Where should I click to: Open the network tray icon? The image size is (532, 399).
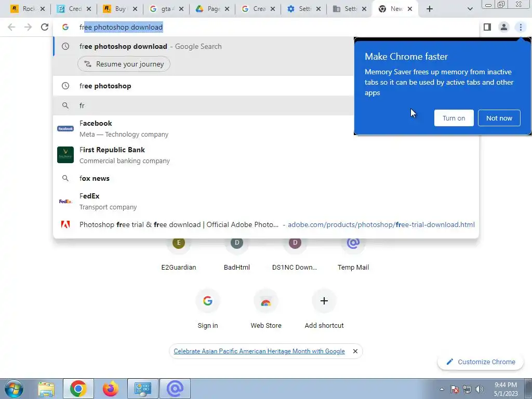(467, 389)
